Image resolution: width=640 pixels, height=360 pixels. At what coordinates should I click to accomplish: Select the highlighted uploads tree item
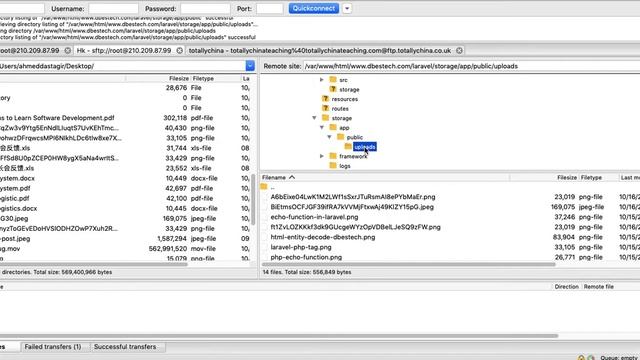(x=365, y=147)
